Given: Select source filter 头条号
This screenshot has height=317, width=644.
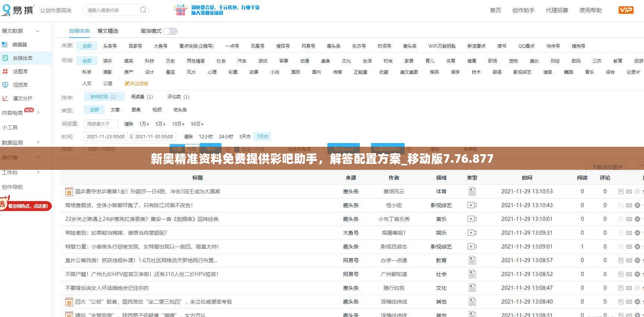Looking at the screenshot, I should (x=110, y=46).
